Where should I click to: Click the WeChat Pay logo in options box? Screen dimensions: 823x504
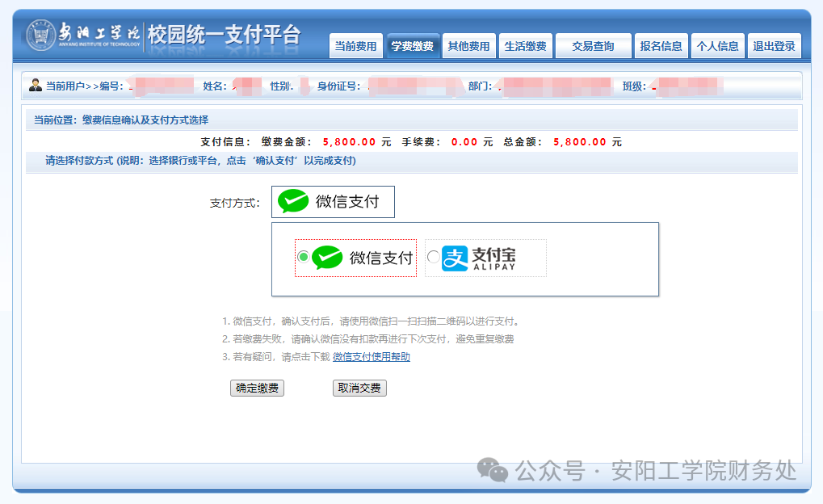tap(327, 258)
